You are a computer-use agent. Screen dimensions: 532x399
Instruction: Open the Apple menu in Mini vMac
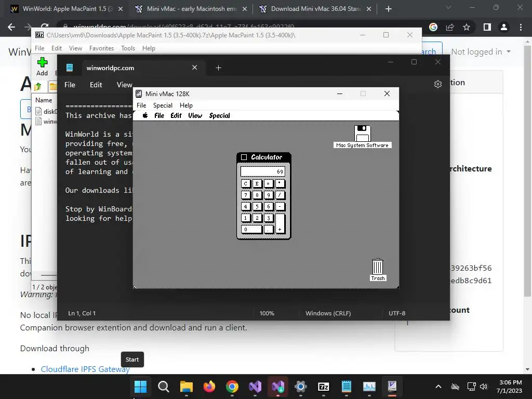[145, 115]
